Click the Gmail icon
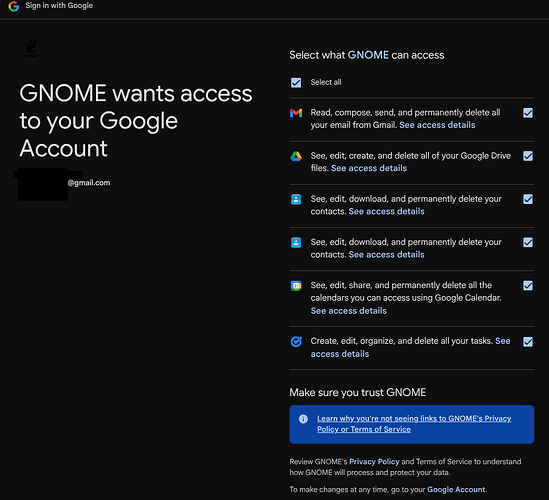The width and height of the screenshot is (549, 500). click(x=296, y=113)
